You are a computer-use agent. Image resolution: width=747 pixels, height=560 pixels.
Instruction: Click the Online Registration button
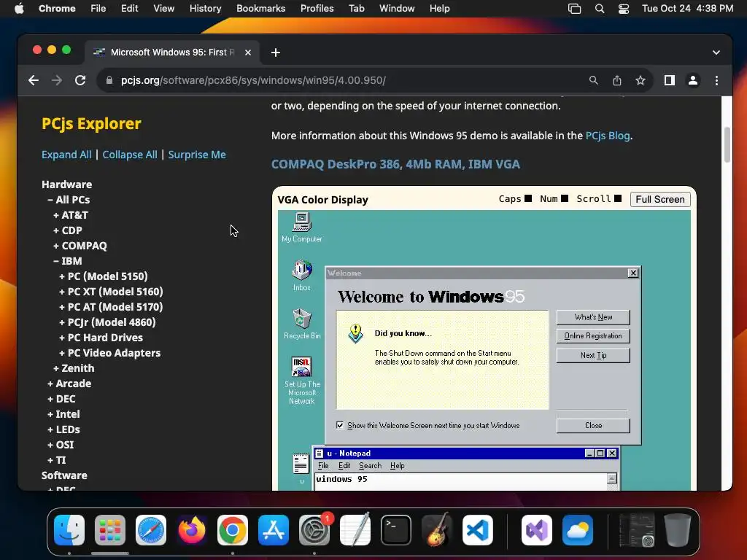point(593,335)
